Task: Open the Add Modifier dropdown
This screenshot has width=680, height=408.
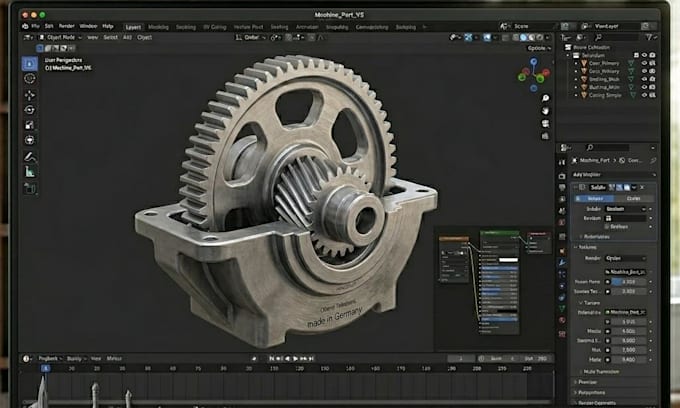Action: (613, 175)
